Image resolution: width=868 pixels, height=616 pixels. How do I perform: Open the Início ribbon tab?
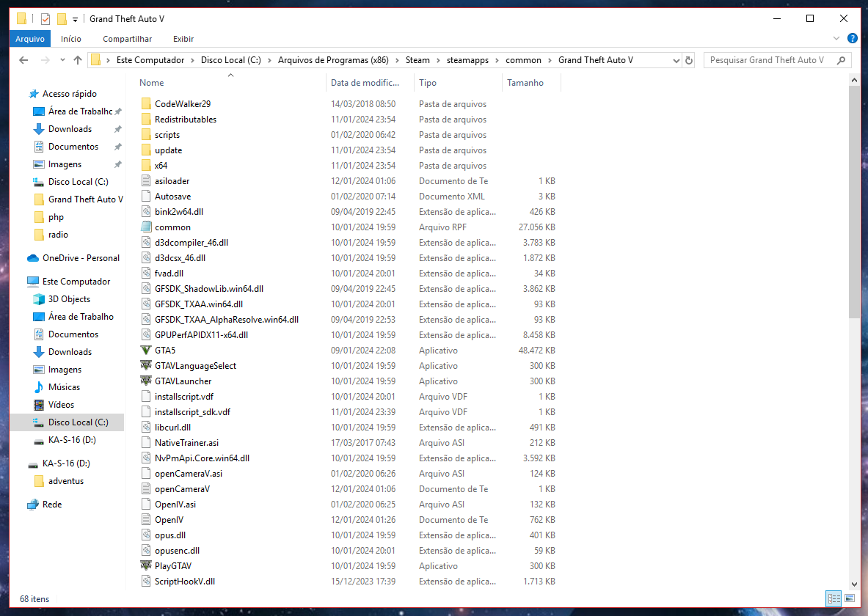tap(71, 39)
